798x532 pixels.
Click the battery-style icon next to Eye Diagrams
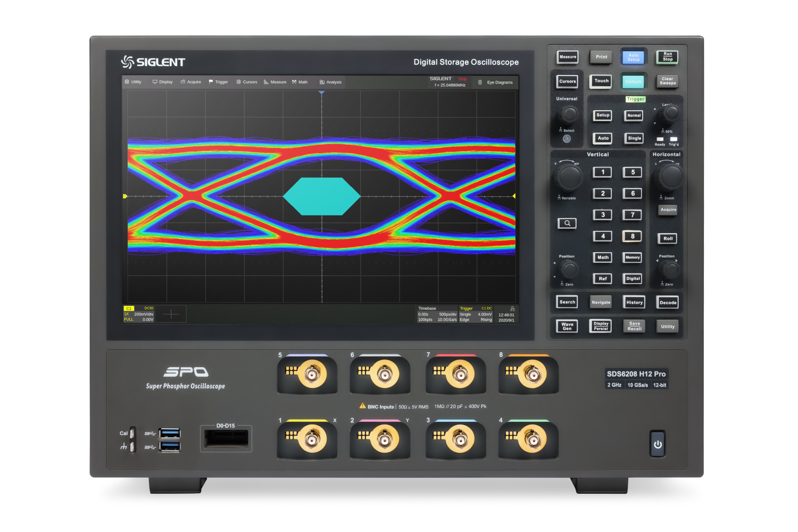pos(479,82)
